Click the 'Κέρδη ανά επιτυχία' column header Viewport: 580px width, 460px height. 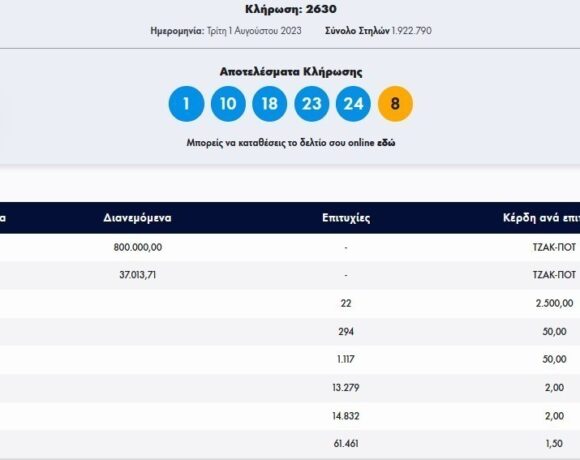(x=541, y=218)
